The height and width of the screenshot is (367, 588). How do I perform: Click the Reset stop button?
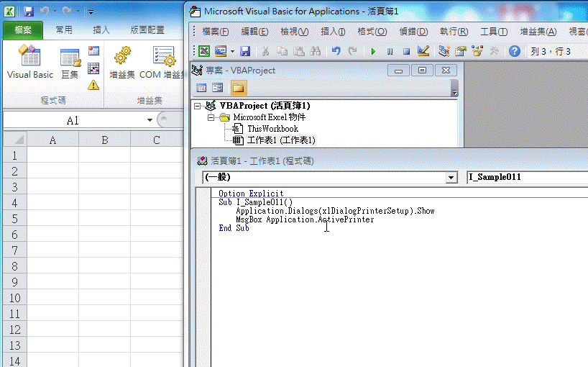(x=406, y=51)
